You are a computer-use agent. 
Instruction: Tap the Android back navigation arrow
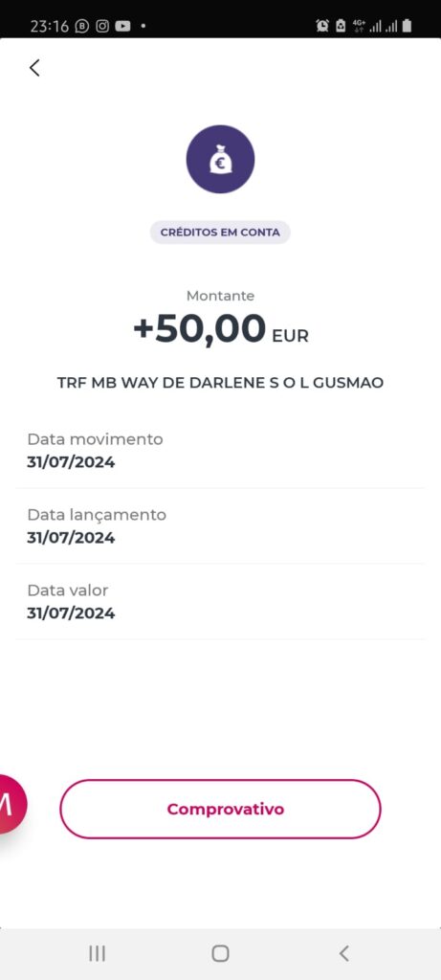[x=343, y=953]
